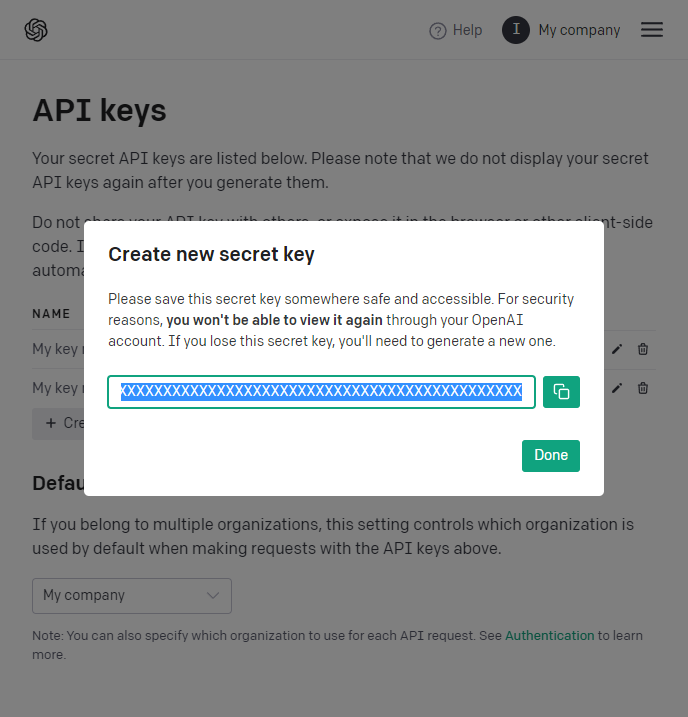This screenshot has height=717, width=688.
Task: Expand the default organization "My company" dropdown
Action: tap(132, 595)
